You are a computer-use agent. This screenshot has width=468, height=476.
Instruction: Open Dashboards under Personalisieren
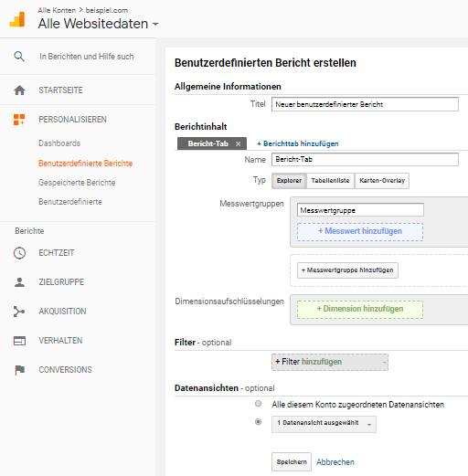click(x=59, y=143)
